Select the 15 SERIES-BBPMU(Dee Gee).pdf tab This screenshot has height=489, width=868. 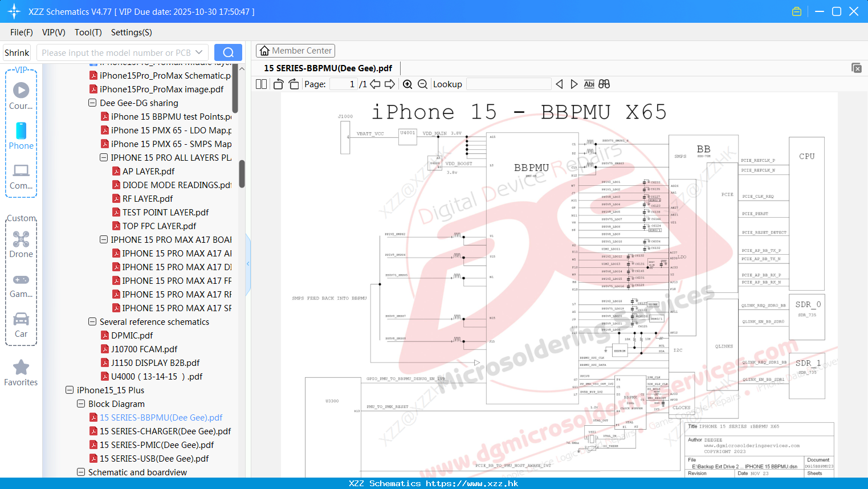coord(328,68)
